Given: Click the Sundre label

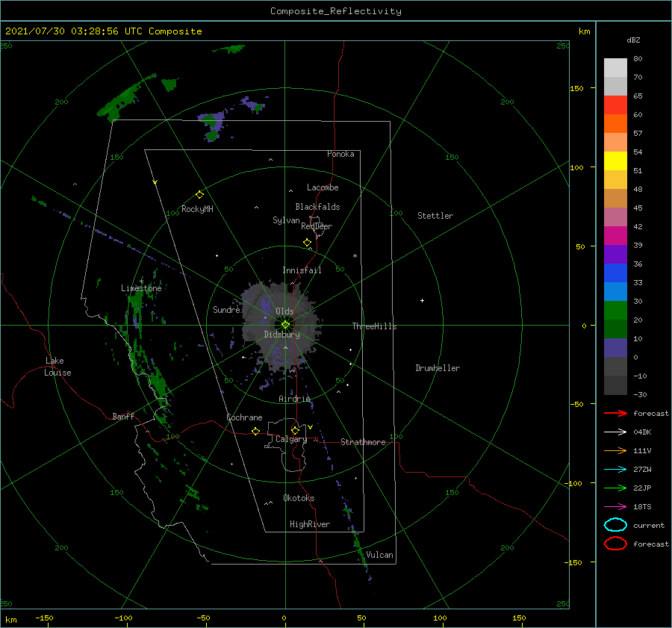Looking at the screenshot, I should click(226, 309).
